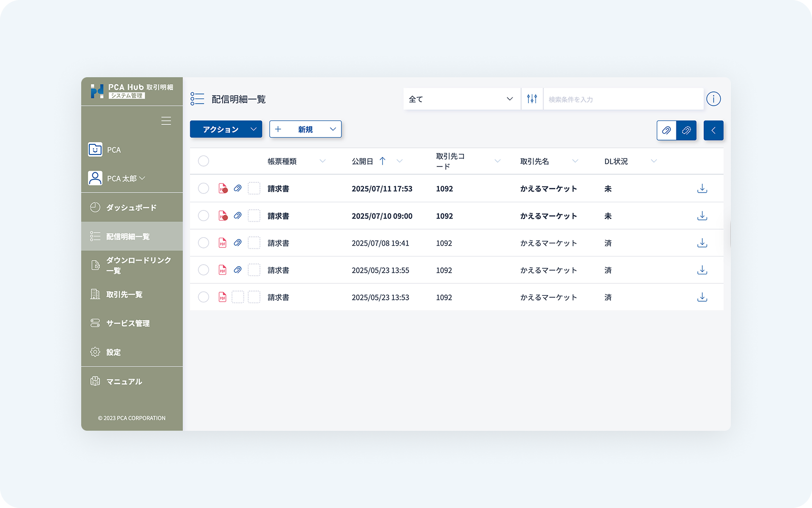This screenshot has width=812, height=508.
Task: Open PDF icon in 2025/07/10 09:00 row
Action: click(223, 216)
